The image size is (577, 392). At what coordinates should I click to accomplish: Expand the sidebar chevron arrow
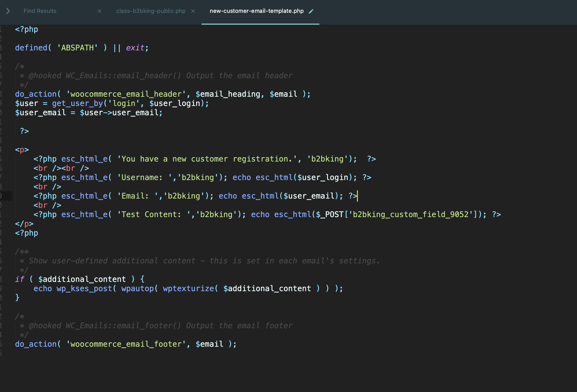[x=8, y=11]
